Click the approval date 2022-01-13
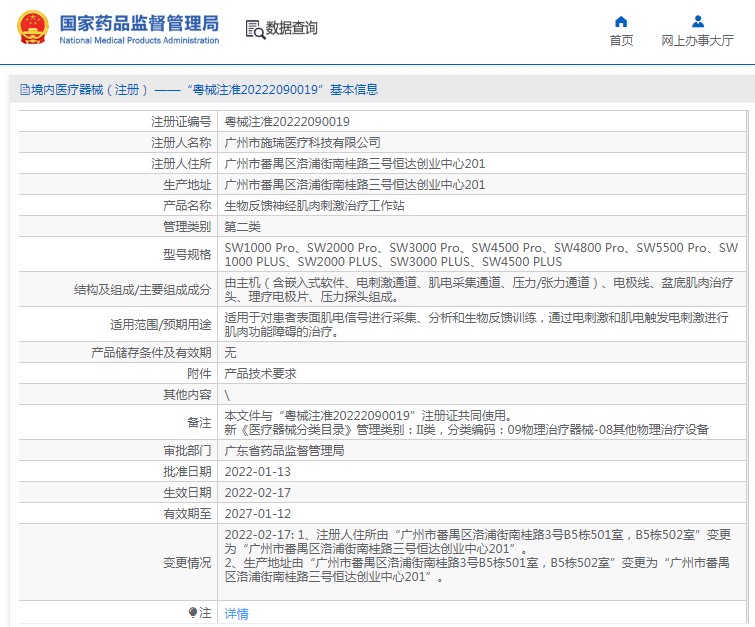The height and width of the screenshot is (627, 755). click(x=257, y=471)
